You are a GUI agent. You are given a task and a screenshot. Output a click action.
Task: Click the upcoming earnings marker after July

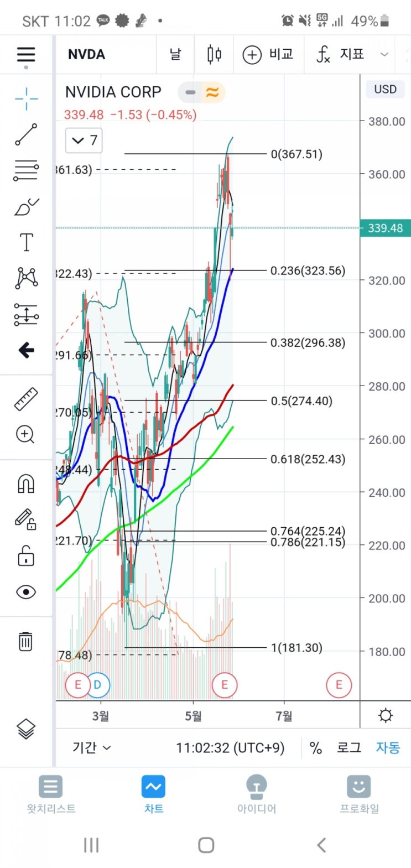click(x=339, y=685)
